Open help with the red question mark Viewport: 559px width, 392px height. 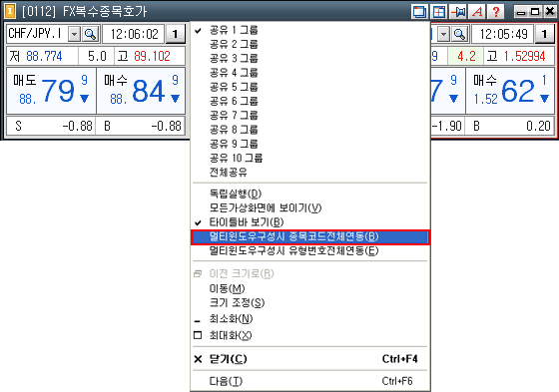click(x=496, y=11)
